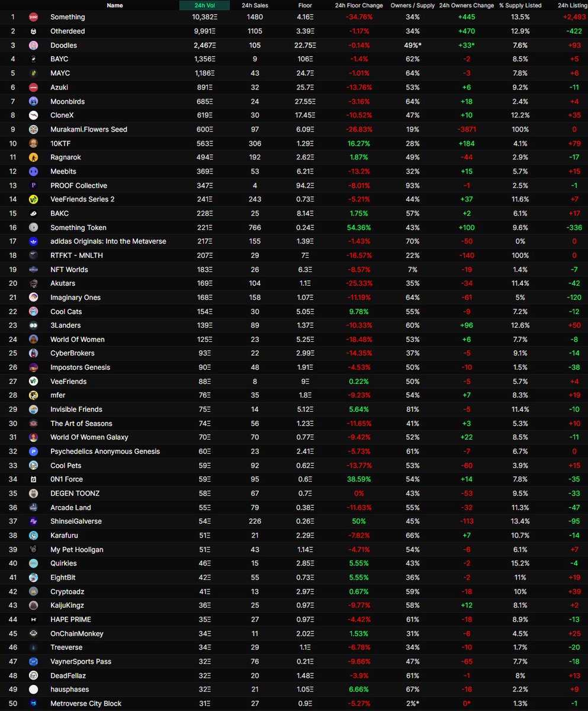
Task: Open the Azuki red logo icon
Action: (34, 87)
